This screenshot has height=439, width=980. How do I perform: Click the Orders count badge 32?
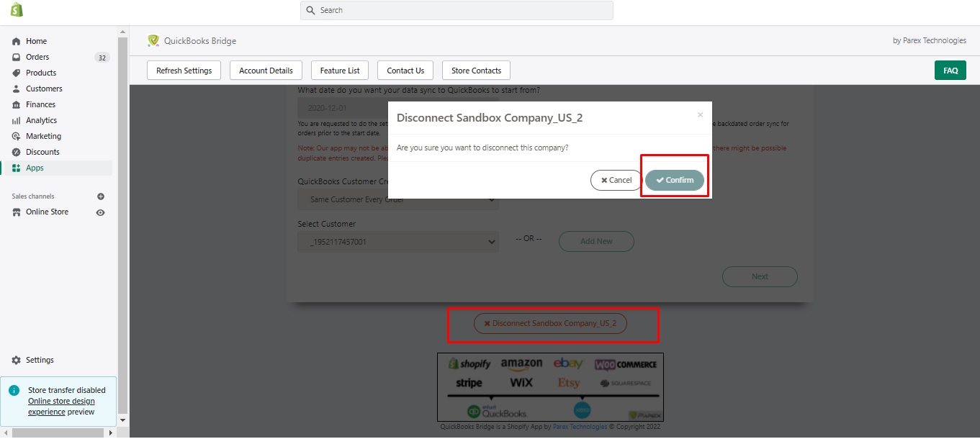click(102, 58)
